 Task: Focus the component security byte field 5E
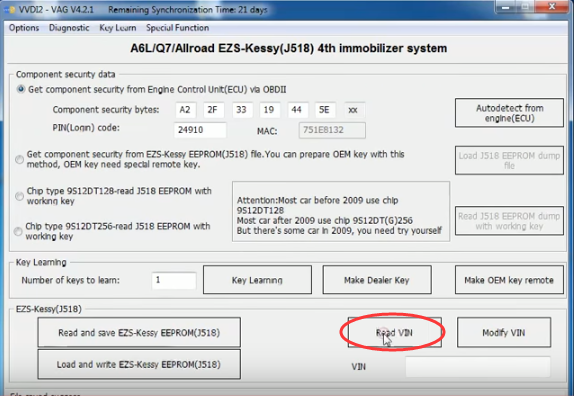(x=325, y=110)
